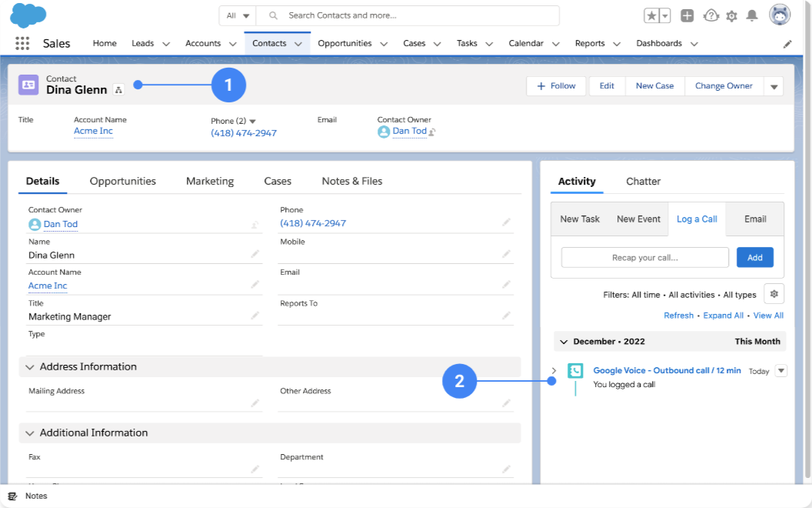This screenshot has height=508, width=812.
Task: Open more record actions dropdown beside Change Owner
Action: 774,86
